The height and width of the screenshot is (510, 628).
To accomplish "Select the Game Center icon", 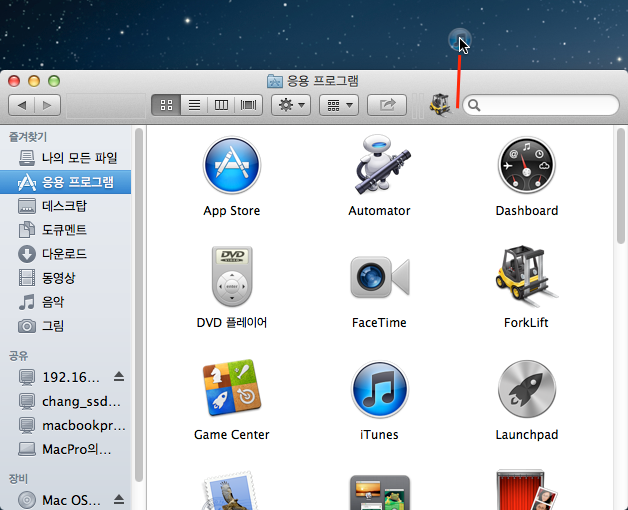I will click(232, 388).
